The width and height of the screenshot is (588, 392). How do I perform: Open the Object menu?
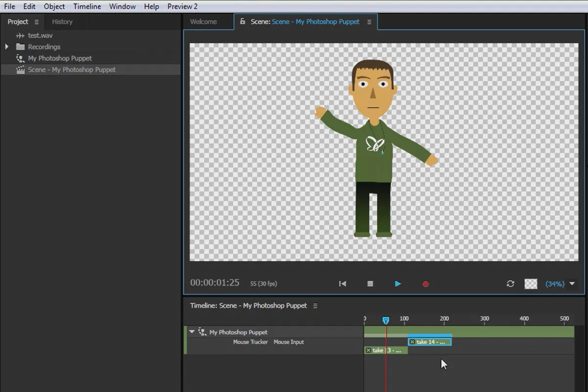[x=54, y=6]
